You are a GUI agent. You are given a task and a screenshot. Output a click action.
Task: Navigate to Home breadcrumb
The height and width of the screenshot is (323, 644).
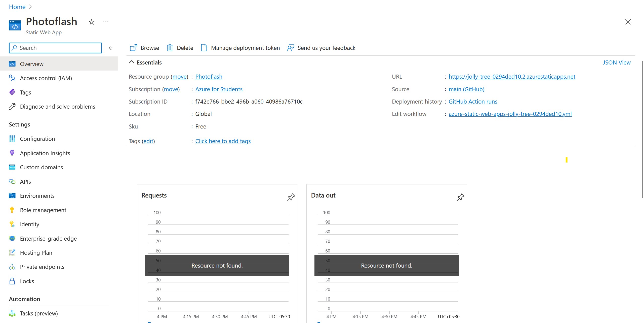coord(17,7)
